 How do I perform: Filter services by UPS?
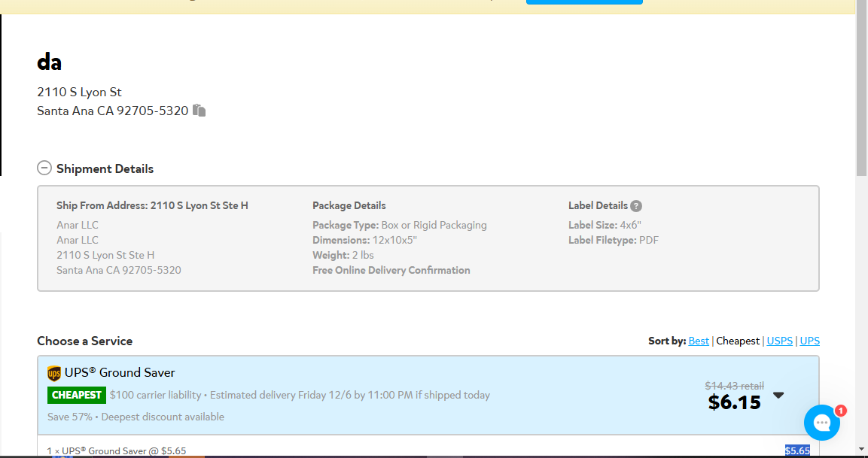click(809, 341)
